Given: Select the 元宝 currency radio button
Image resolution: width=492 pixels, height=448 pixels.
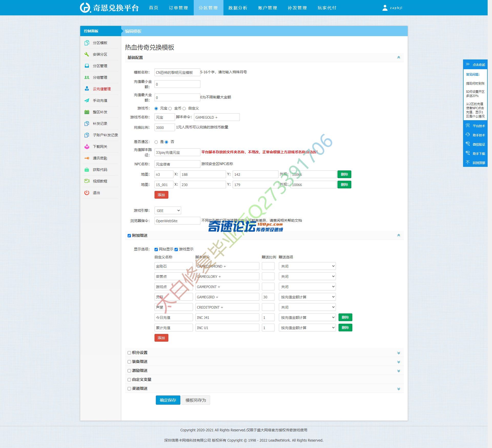Looking at the screenshot, I should [x=156, y=109].
